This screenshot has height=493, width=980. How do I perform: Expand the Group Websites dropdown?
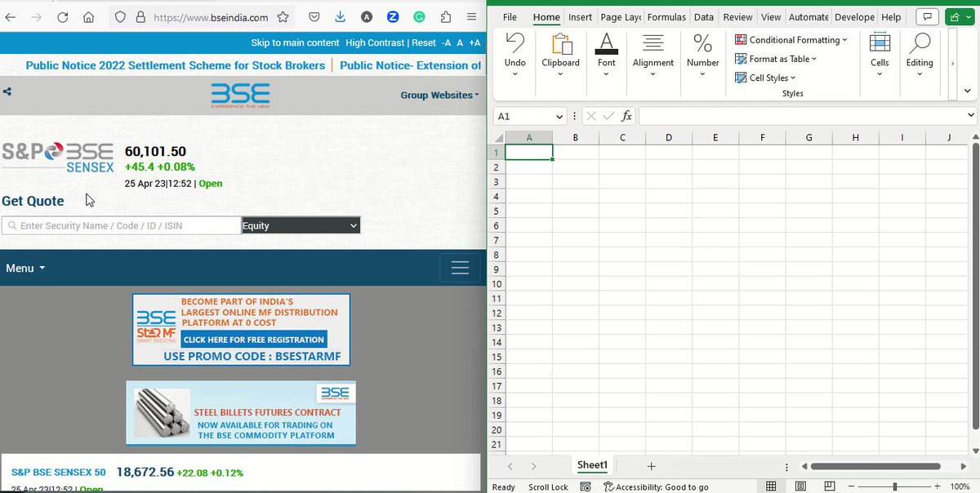(439, 95)
